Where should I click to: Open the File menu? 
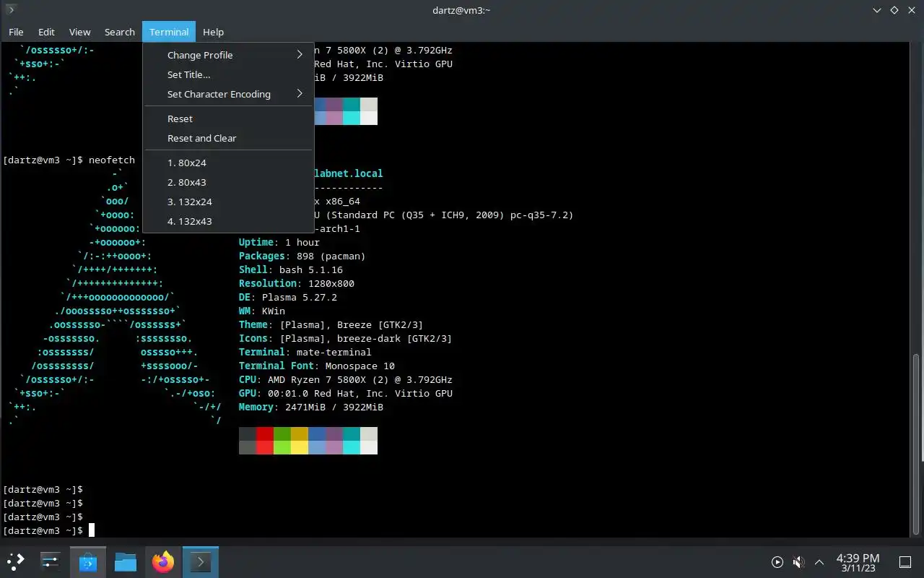tap(16, 32)
